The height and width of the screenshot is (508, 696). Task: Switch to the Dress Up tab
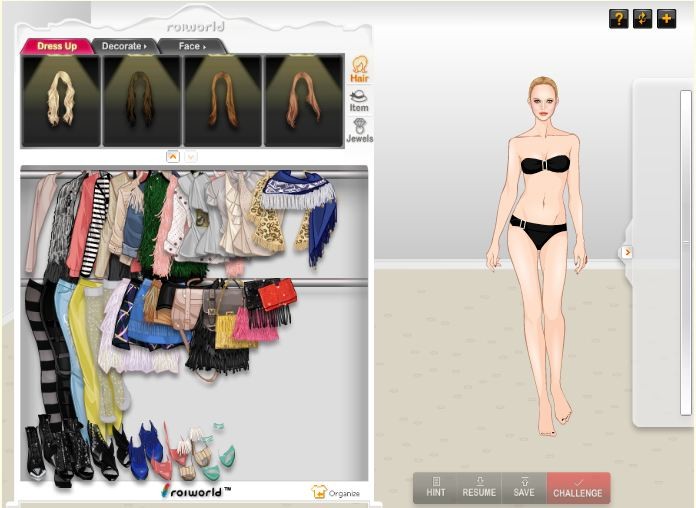57,46
